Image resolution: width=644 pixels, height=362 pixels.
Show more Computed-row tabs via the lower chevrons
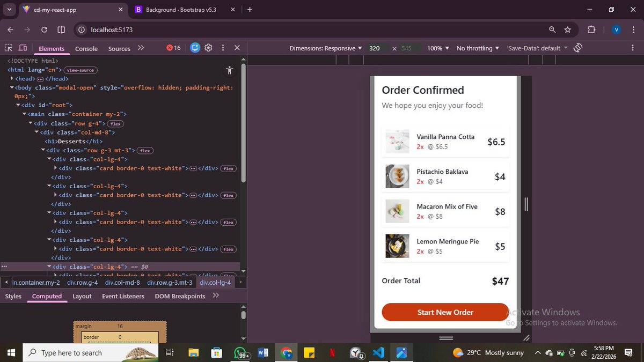[216, 295]
